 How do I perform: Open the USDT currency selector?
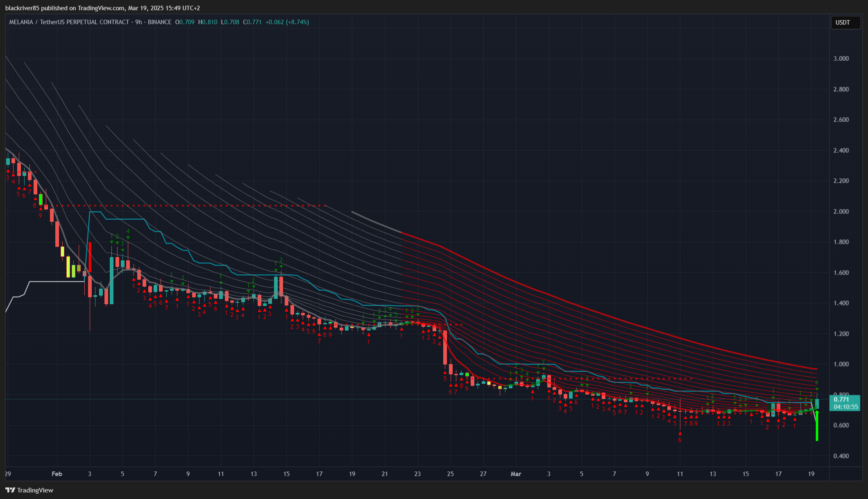tap(845, 23)
